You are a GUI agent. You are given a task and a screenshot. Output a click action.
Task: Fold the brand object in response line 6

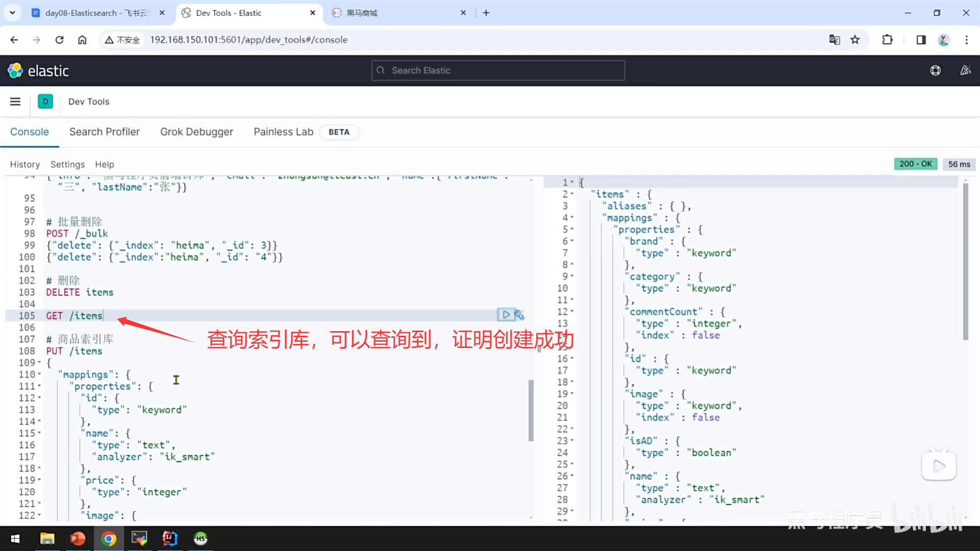coord(572,241)
